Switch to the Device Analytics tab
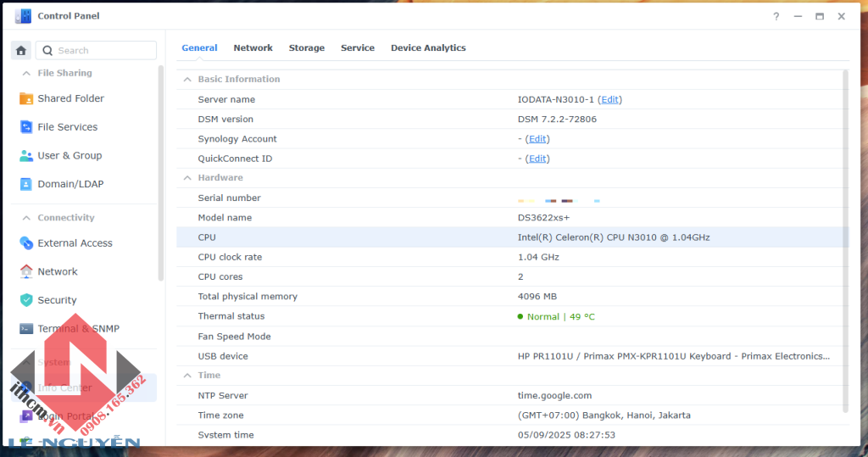The height and width of the screenshot is (457, 868). [428, 47]
